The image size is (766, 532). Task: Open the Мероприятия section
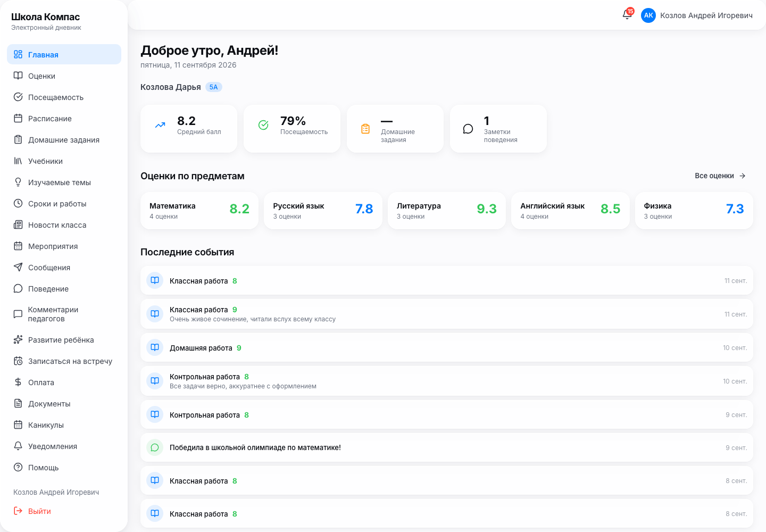pyautogui.click(x=64, y=246)
